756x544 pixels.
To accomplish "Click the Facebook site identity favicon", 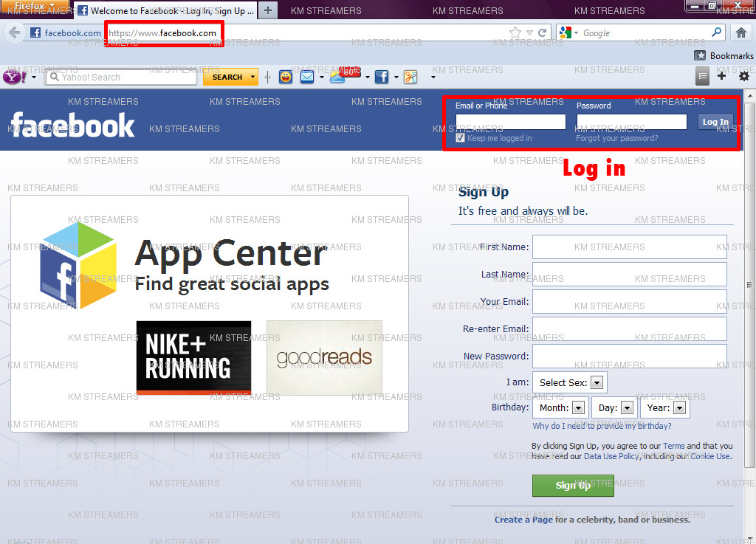I will [x=35, y=32].
